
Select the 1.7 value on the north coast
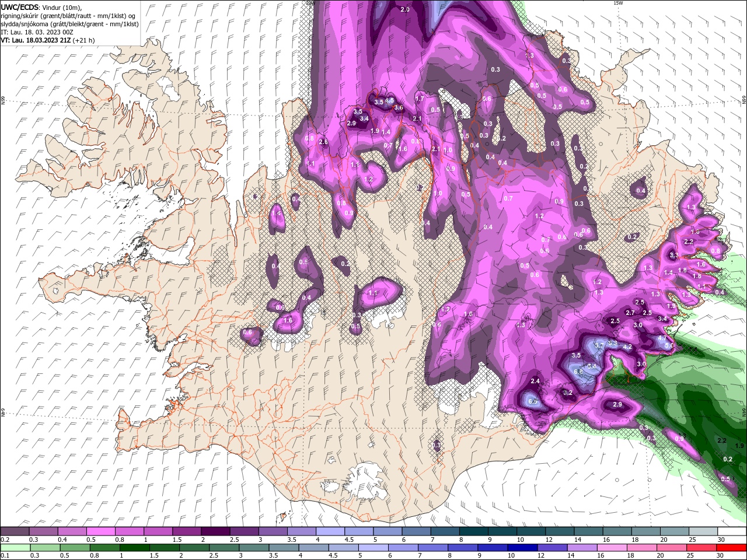[420, 99]
